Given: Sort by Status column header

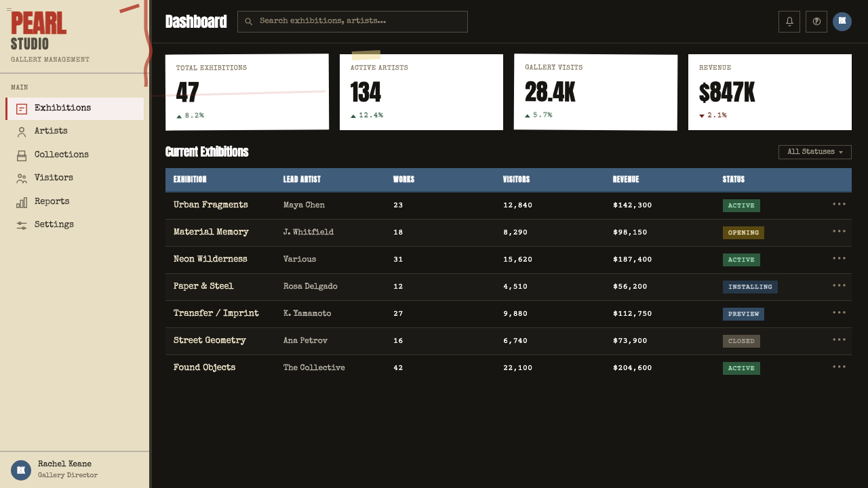Looking at the screenshot, I should coord(734,180).
